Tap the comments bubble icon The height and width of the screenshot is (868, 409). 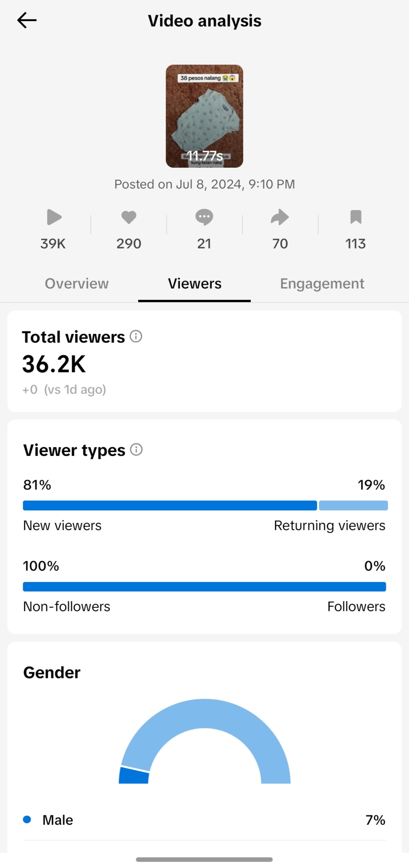point(204,217)
